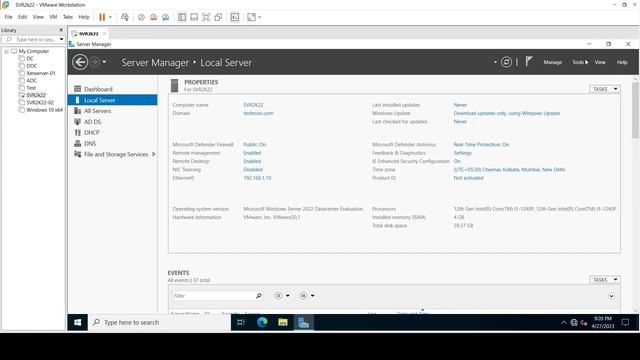Viewport: 640px width, 360px height.
Task: Launch Microsoft Edge from taskbar
Action: point(262,322)
